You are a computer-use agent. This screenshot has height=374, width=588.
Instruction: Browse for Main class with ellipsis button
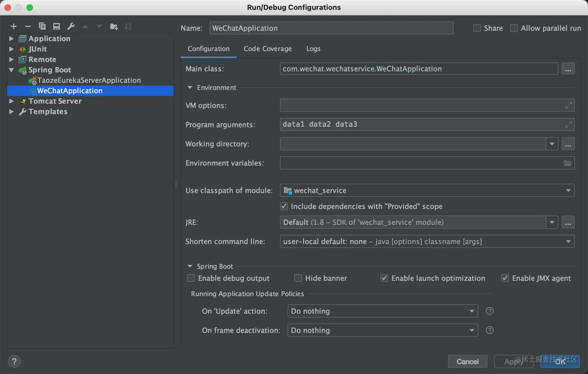568,69
